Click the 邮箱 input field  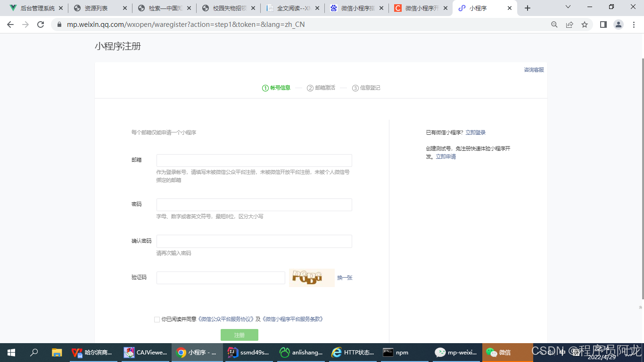click(x=254, y=160)
